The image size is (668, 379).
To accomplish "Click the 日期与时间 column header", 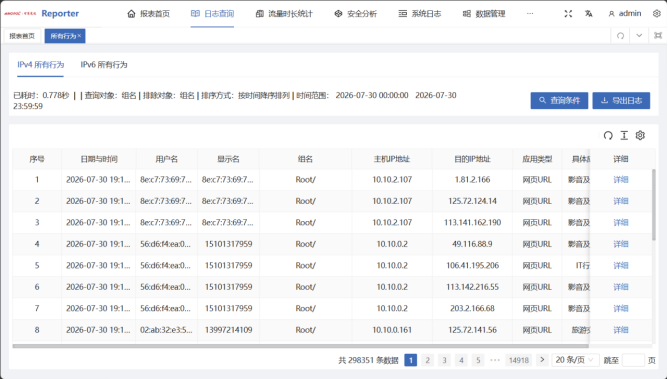I will [x=99, y=159].
